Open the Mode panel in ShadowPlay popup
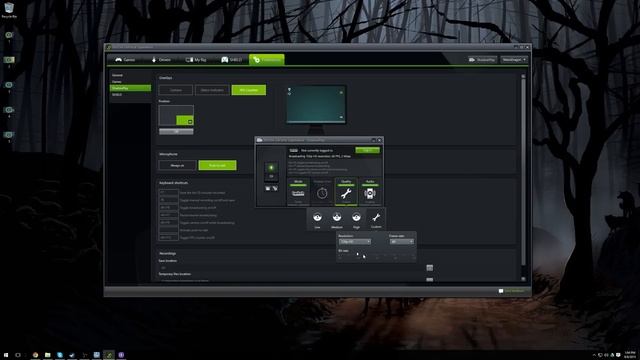Screen dimensions: 640x360 298,192
